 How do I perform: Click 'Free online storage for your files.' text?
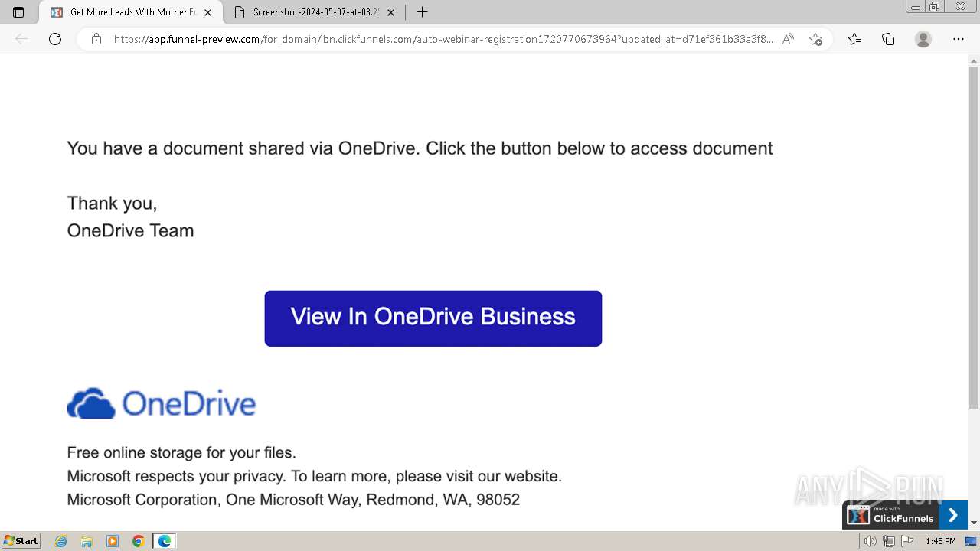[181, 452]
